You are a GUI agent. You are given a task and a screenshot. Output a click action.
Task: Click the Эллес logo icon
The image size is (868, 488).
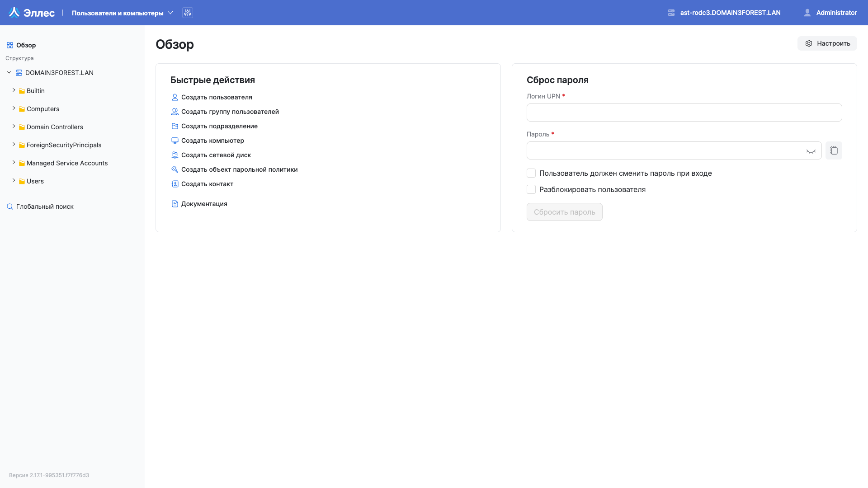[14, 13]
